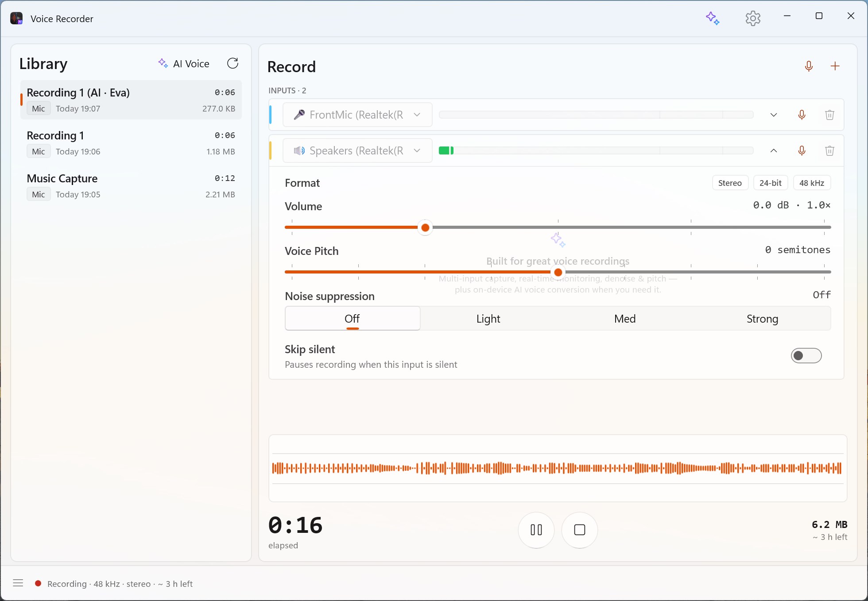
Task: Open the Recording 1 (AI · Eva) entry
Action: pyautogui.click(x=131, y=100)
